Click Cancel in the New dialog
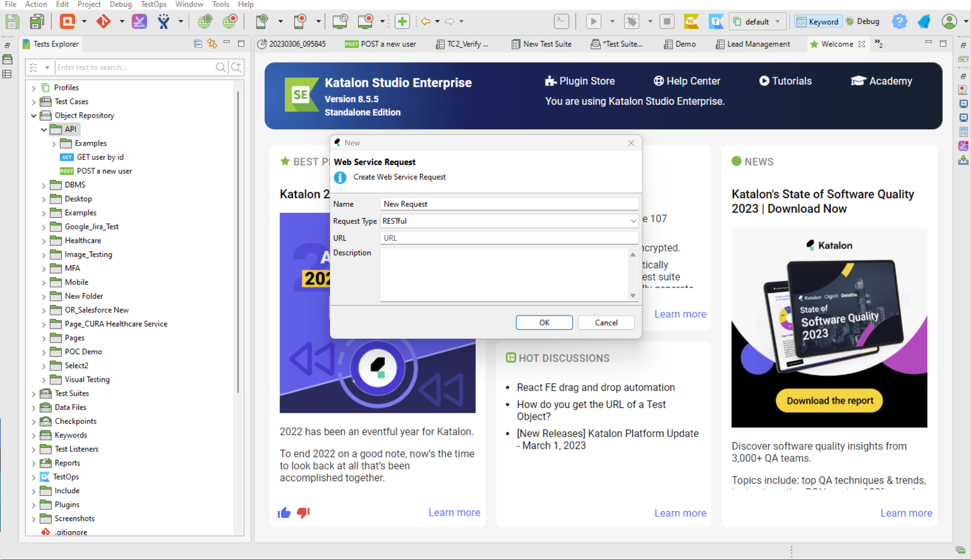Viewport: 971px width, 560px height. (x=606, y=322)
